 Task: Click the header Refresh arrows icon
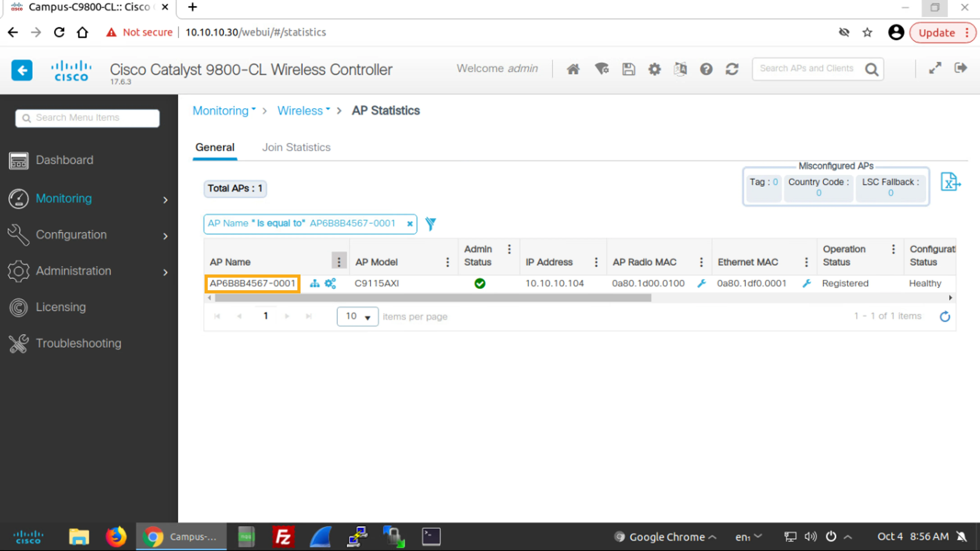coord(732,69)
